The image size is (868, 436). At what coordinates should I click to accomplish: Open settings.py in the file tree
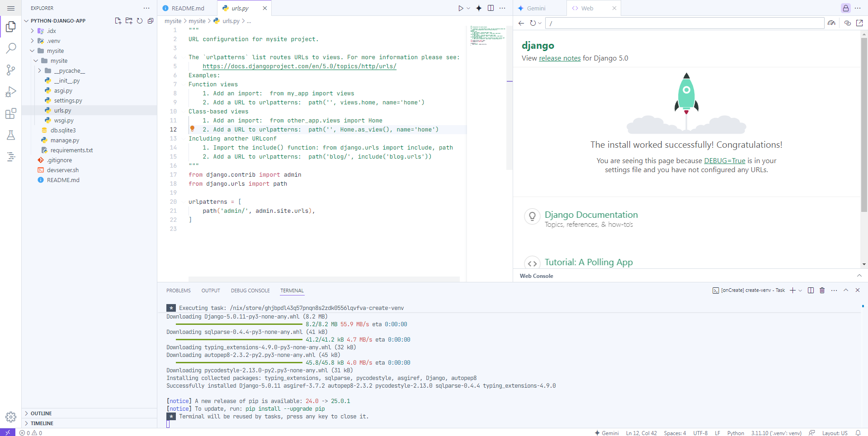pos(68,100)
